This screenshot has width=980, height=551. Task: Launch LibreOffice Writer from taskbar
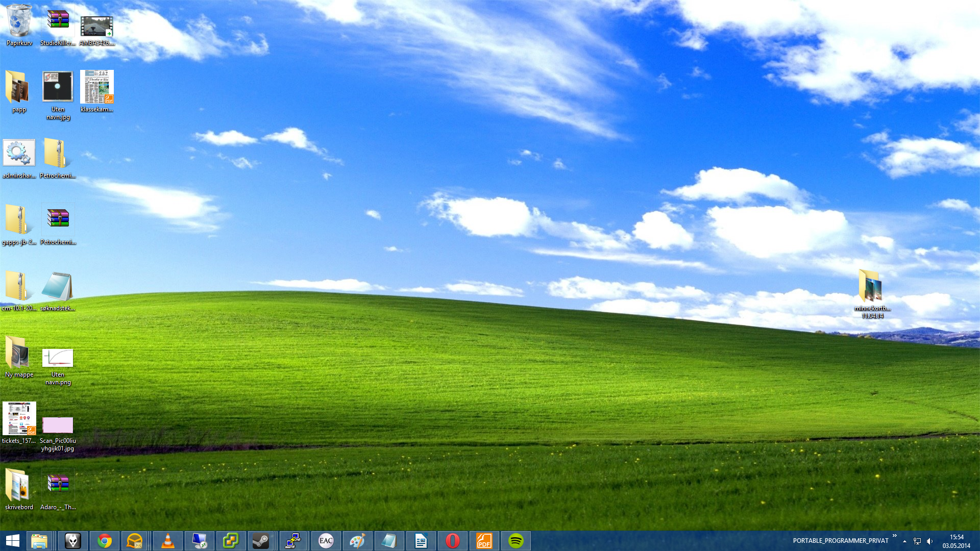click(421, 541)
